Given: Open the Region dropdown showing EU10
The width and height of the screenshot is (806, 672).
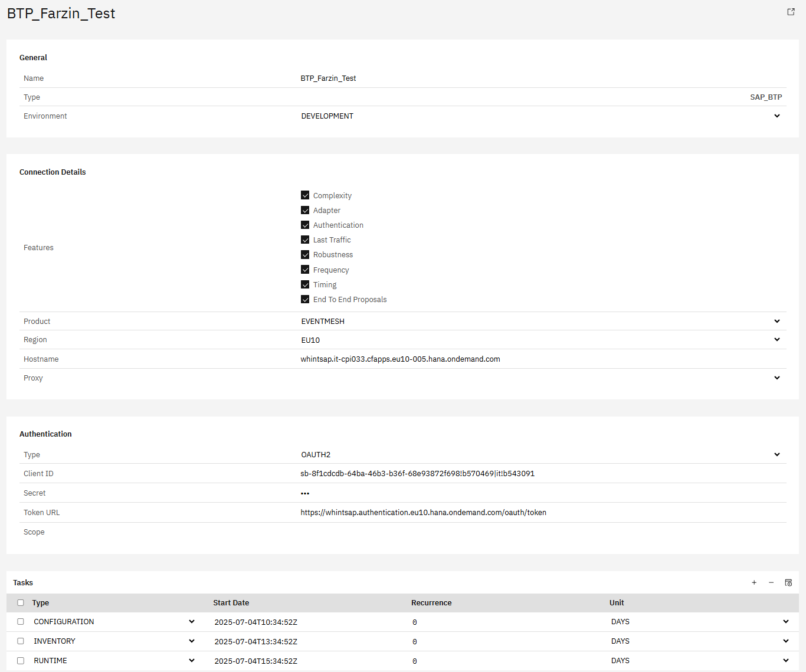Looking at the screenshot, I should 776,339.
